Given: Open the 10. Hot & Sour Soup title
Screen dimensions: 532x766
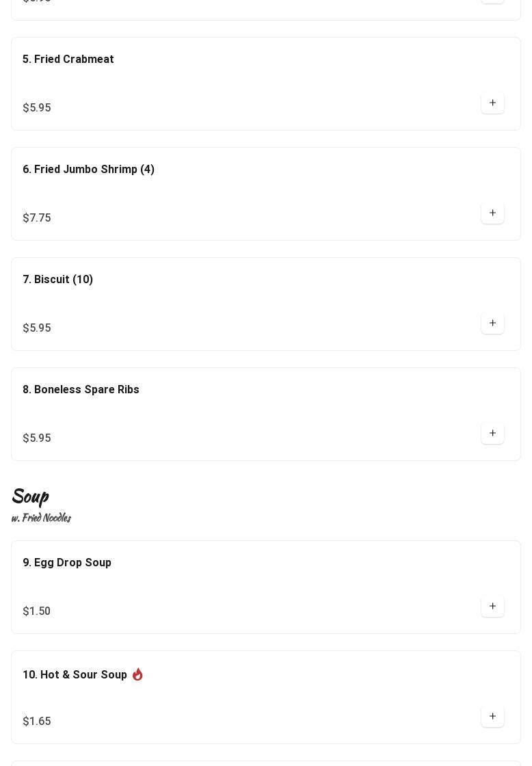Looking at the screenshot, I should 75,675.
